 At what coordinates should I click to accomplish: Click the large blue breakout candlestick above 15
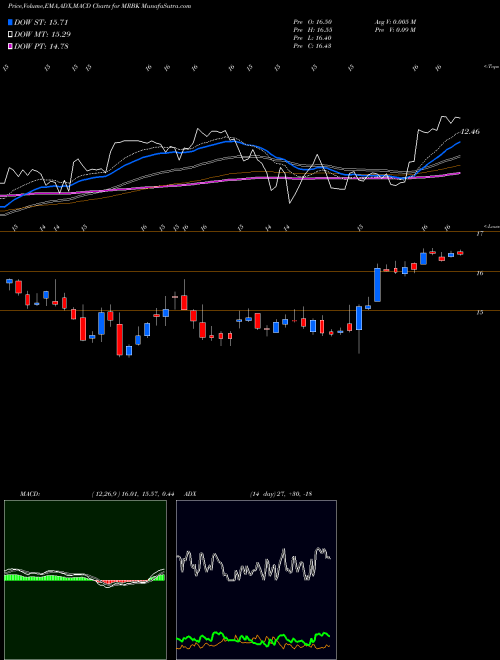coord(378,285)
